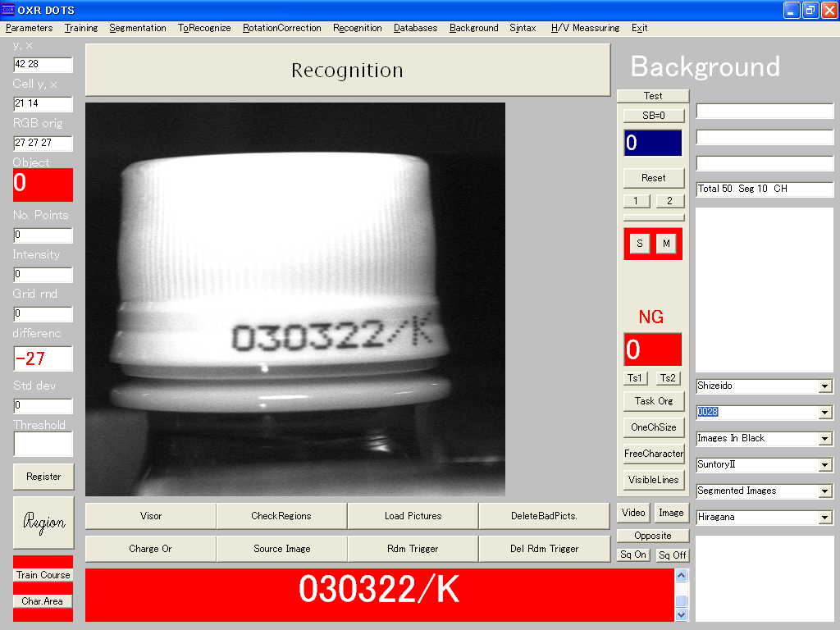Open the SuntoryII dropdown list

[x=825, y=465]
